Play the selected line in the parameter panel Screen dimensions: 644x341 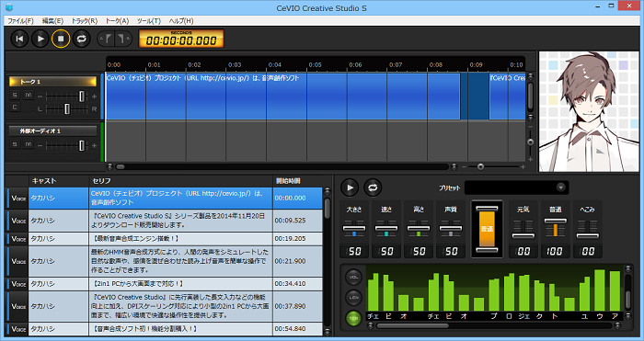(x=350, y=188)
